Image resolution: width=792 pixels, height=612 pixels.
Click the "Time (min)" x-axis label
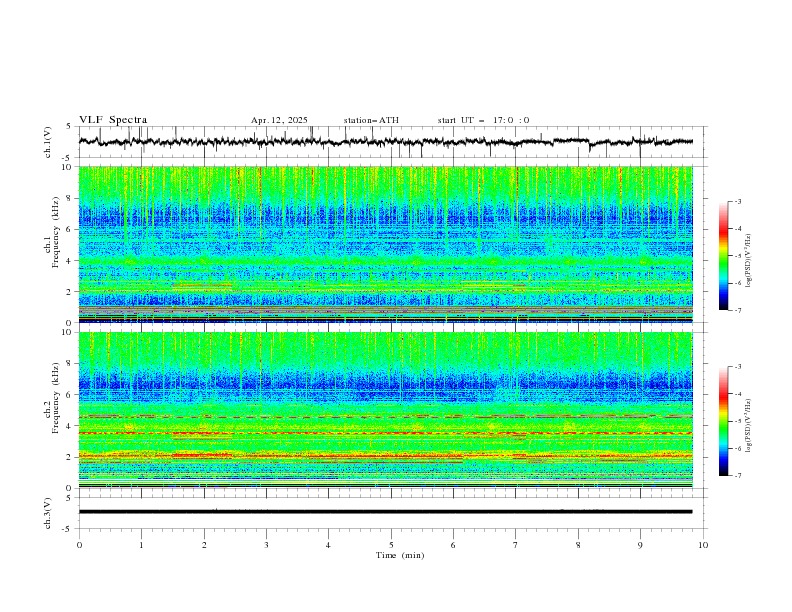pyautogui.click(x=400, y=555)
